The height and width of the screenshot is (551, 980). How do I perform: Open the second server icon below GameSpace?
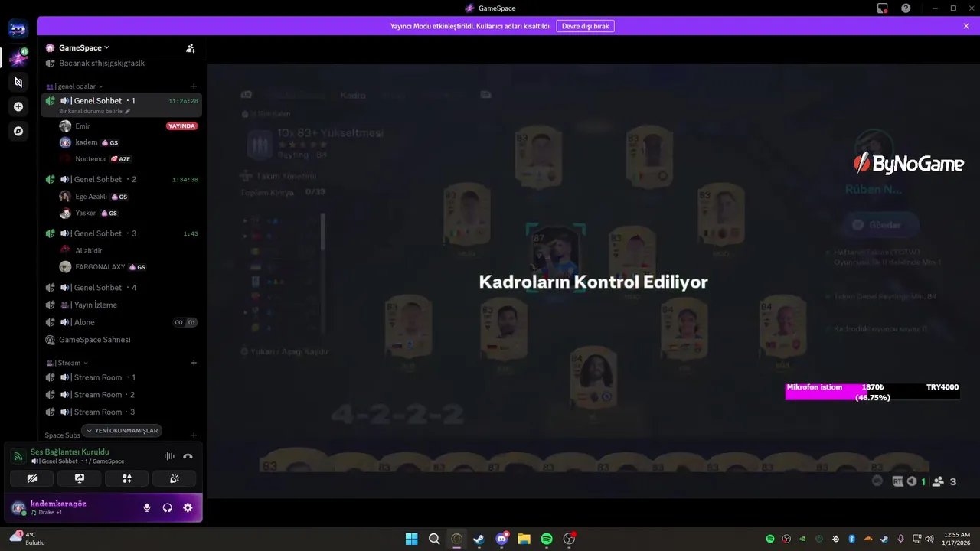tap(18, 82)
